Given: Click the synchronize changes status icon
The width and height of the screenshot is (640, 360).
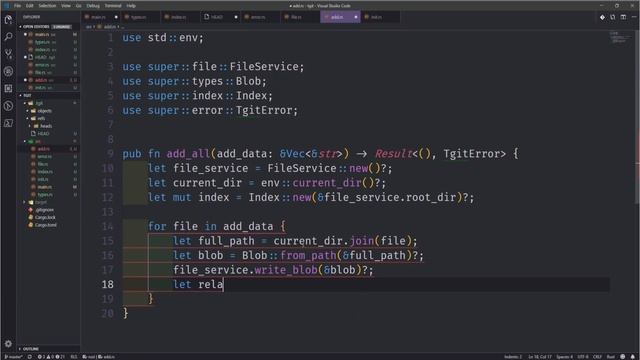Looking at the screenshot, I should coord(30,357).
